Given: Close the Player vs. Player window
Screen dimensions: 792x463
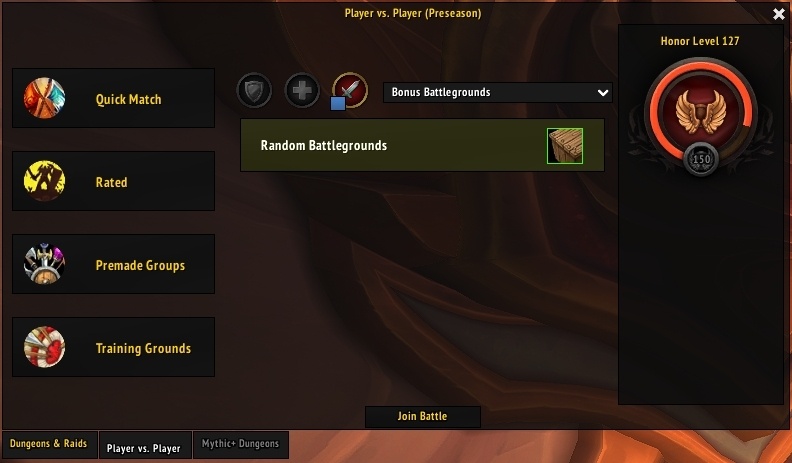Looking at the screenshot, I should click(779, 14).
